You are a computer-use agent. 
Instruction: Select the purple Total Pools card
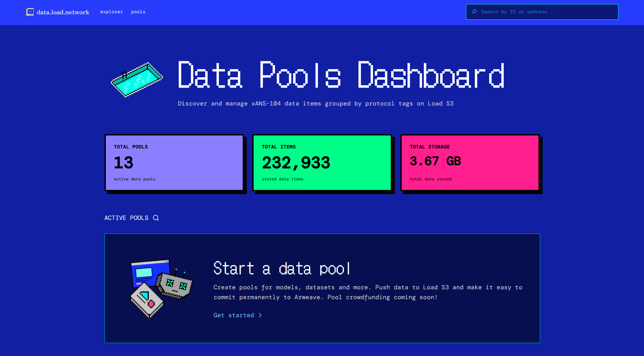pyautogui.click(x=174, y=163)
